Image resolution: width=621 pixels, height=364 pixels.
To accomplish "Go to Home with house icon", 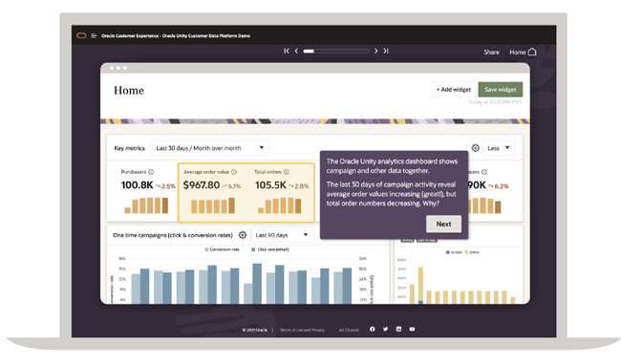I will (523, 52).
